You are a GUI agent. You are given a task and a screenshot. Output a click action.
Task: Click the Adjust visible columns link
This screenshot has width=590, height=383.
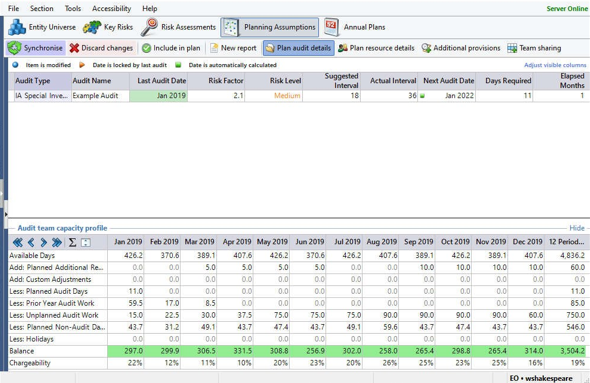pyautogui.click(x=555, y=65)
